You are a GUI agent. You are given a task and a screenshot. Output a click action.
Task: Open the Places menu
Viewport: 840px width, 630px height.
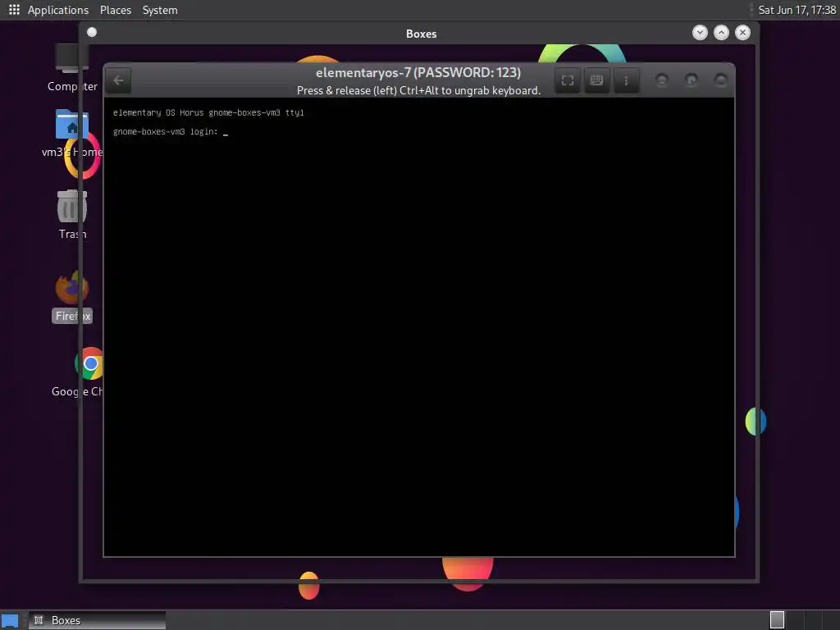click(x=116, y=10)
